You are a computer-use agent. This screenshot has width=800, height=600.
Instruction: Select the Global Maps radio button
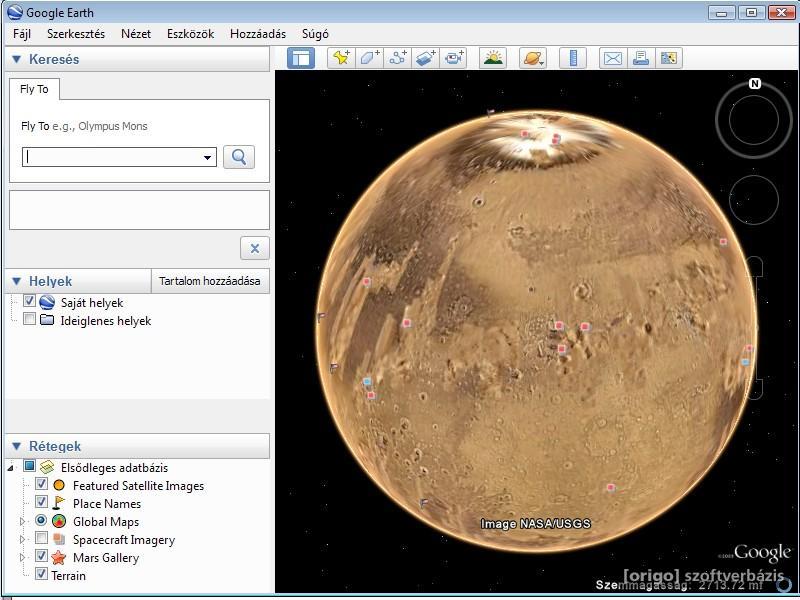coord(41,520)
